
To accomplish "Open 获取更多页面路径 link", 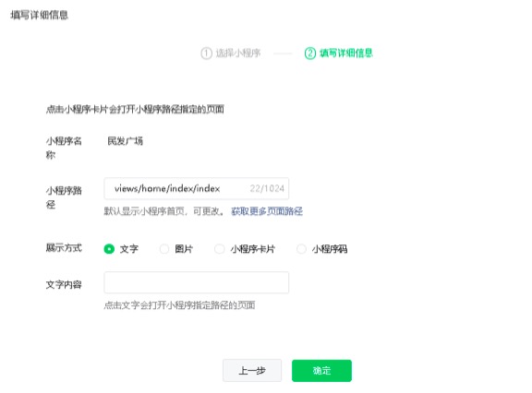I will click(x=267, y=211).
